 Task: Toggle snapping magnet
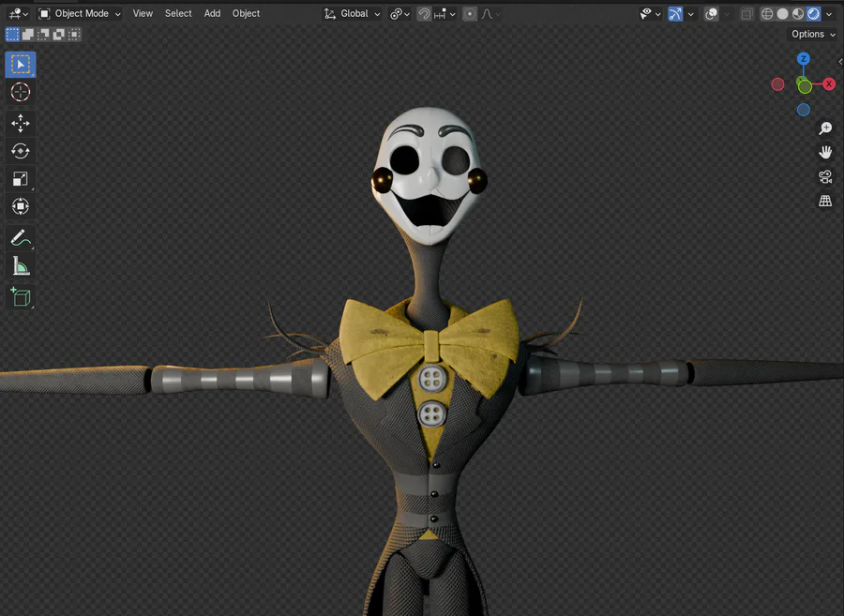point(424,14)
